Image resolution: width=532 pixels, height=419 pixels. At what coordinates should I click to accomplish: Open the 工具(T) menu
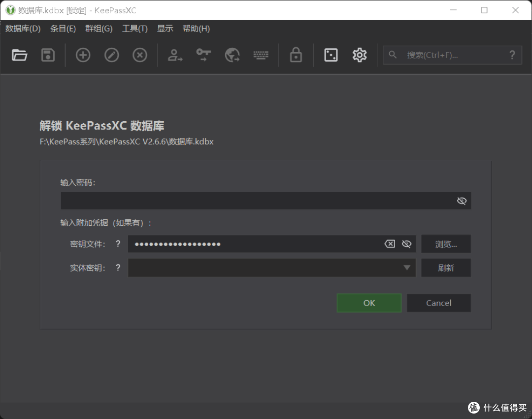(x=134, y=29)
